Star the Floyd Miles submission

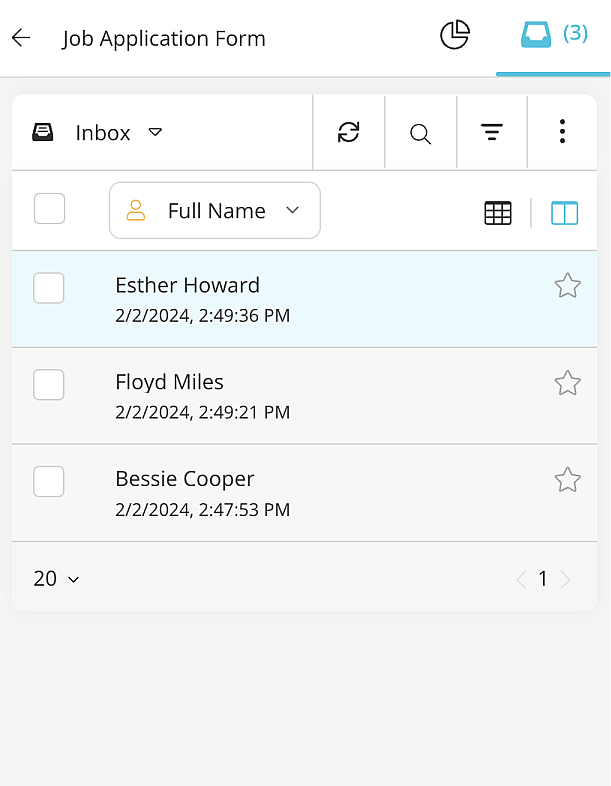pyautogui.click(x=567, y=383)
